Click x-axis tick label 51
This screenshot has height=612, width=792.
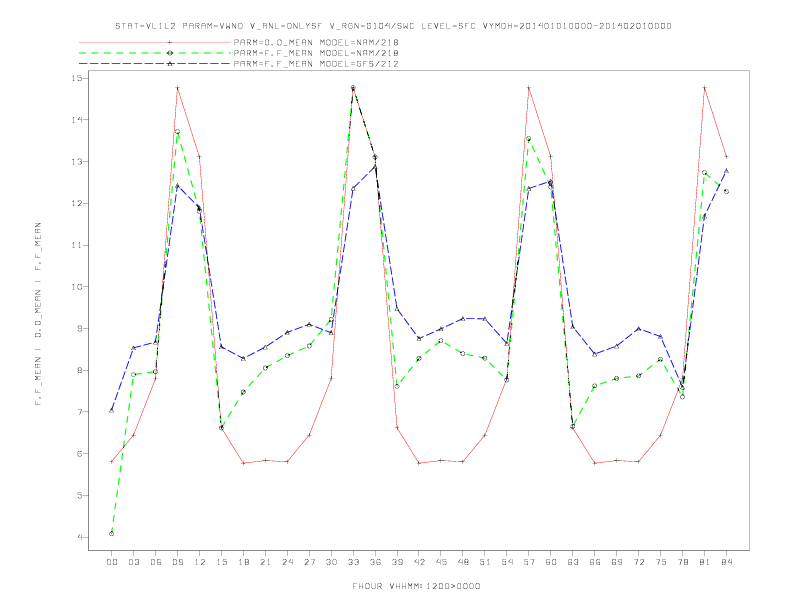click(485, 562)
